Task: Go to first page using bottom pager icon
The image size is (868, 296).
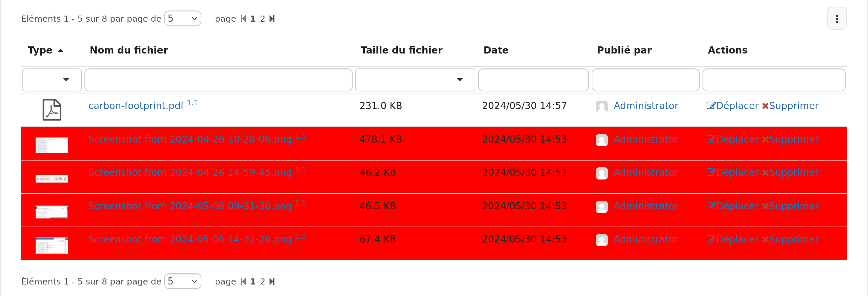Action: point(243,281)
